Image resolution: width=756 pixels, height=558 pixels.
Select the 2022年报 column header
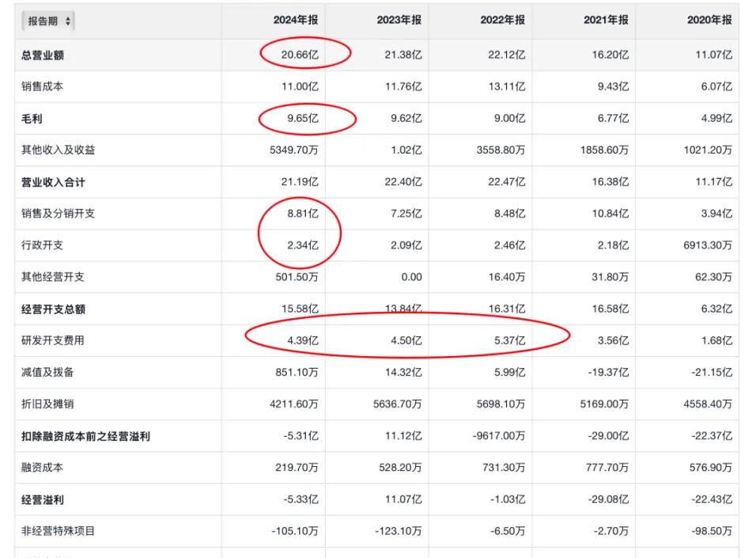(x=502, y=21)
